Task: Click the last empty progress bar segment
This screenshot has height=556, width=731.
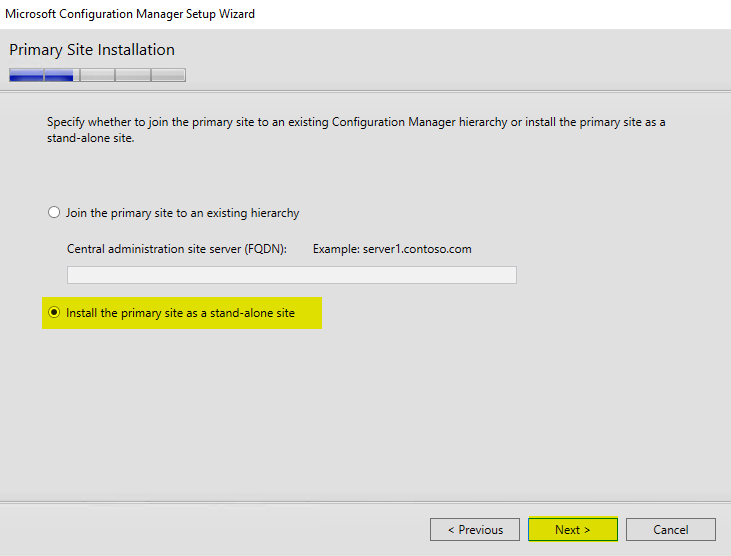Action: point(168,75)
